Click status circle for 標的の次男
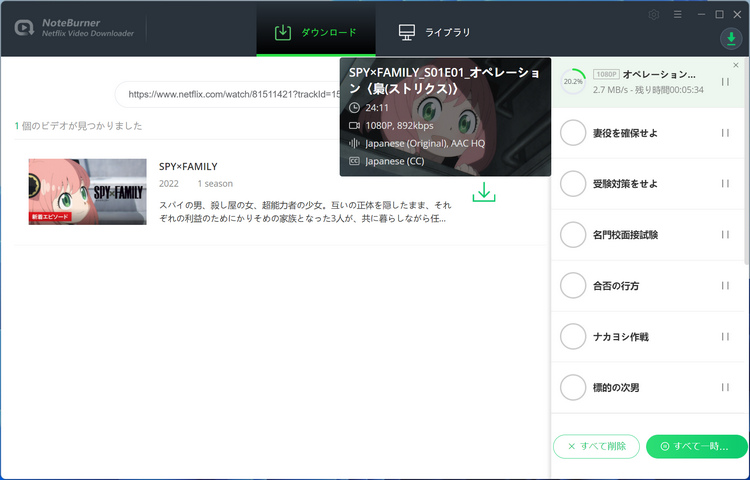 [x=573, y=387]
